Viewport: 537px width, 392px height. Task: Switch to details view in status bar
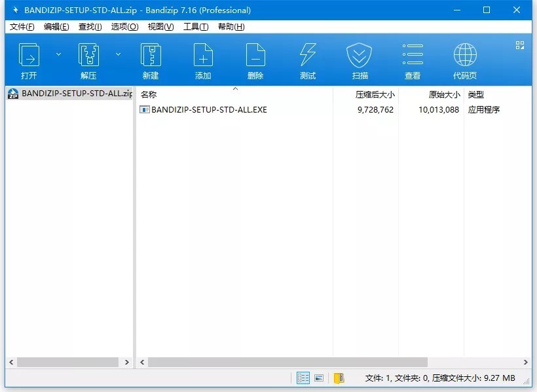pos(303,378)
